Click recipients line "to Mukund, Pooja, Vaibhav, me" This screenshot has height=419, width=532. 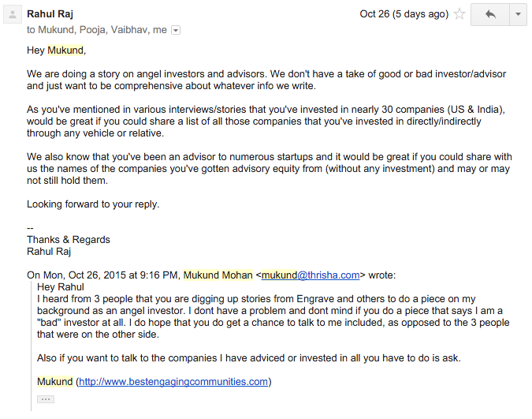click(97, 30)
